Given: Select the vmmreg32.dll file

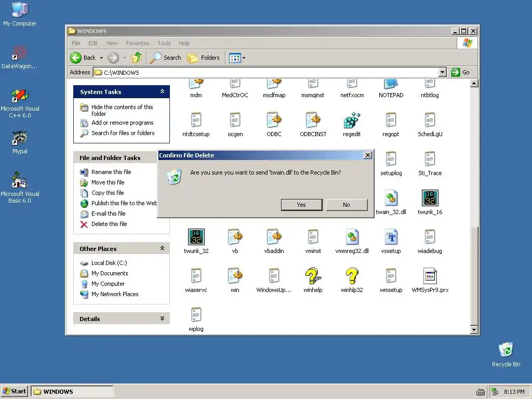Looking at the screenshot, I should pyautogui.click(x=352, y=237).
